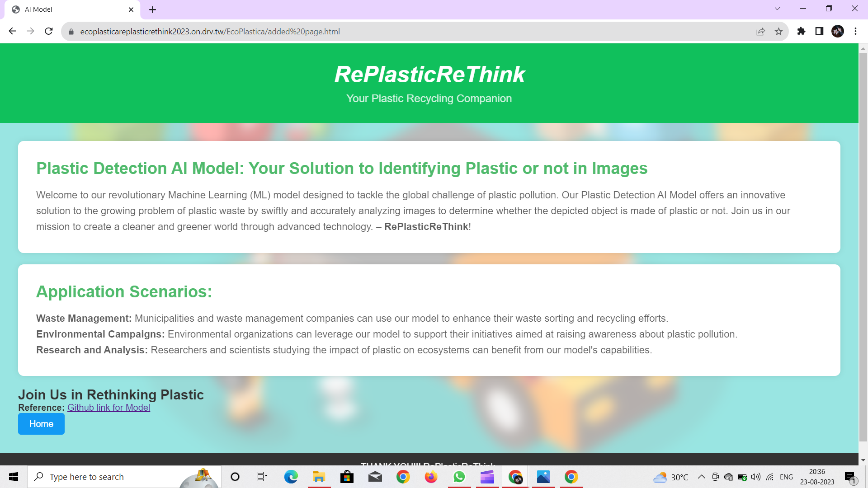This screenshot has width=868, height=488.
Task: Open a new browser tab
Action: pyautogui.click(x=152, y=9)
